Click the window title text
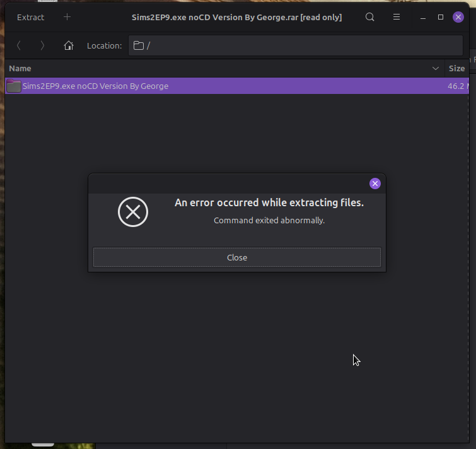 coord(237,17)
